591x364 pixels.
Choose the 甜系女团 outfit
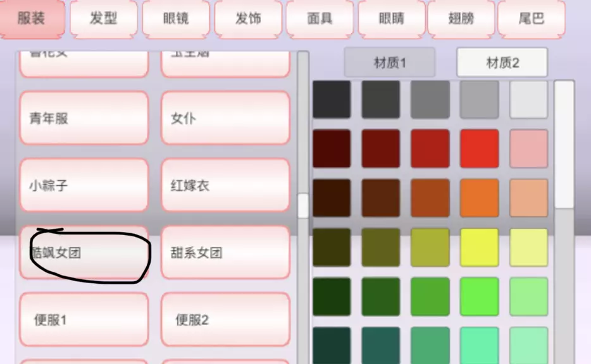tap(225, 253)
